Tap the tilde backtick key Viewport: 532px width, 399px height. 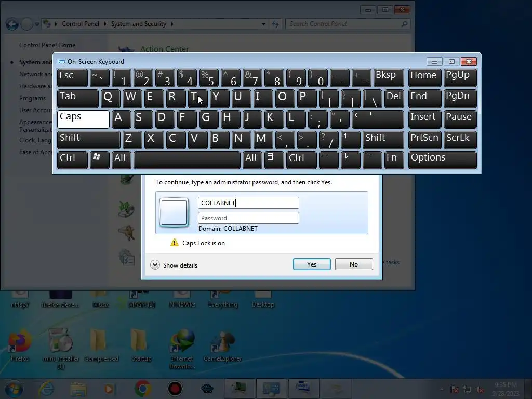[99, 78]
